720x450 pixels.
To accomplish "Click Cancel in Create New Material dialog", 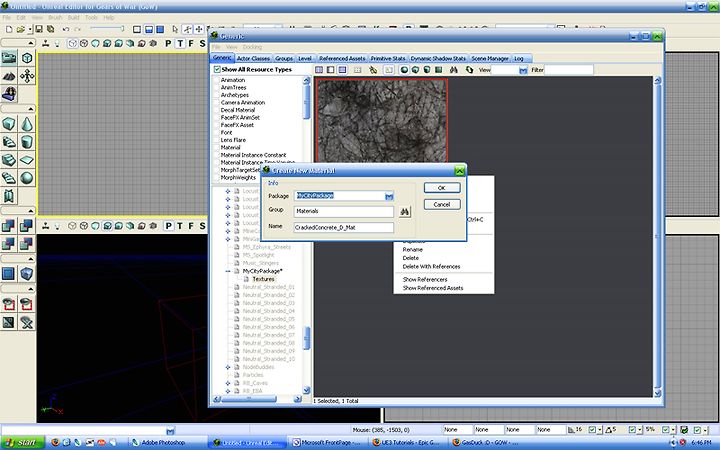I will 442,204.
